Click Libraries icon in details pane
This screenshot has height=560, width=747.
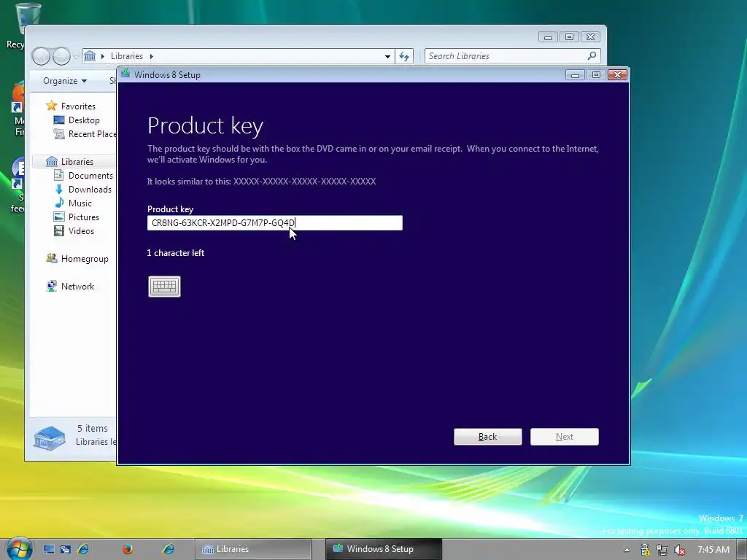[49, 437]
